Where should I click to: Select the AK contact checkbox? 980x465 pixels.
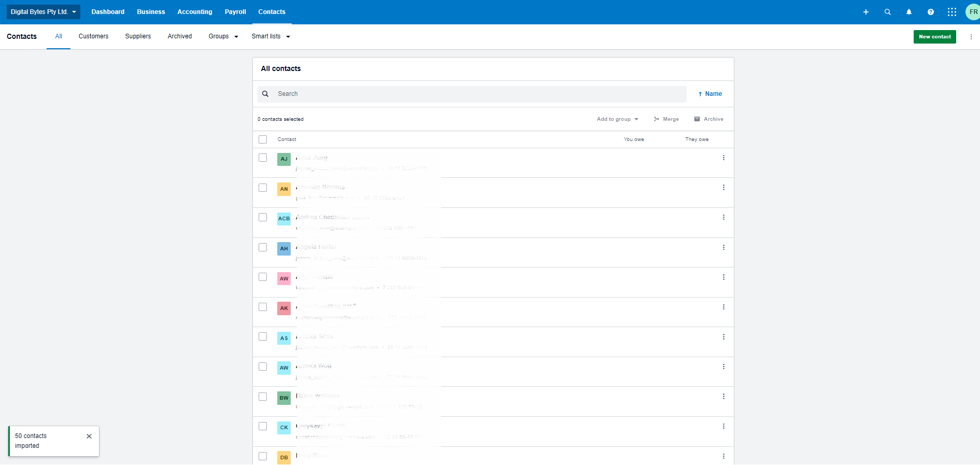pyautogui.click(x=263, y=307)
